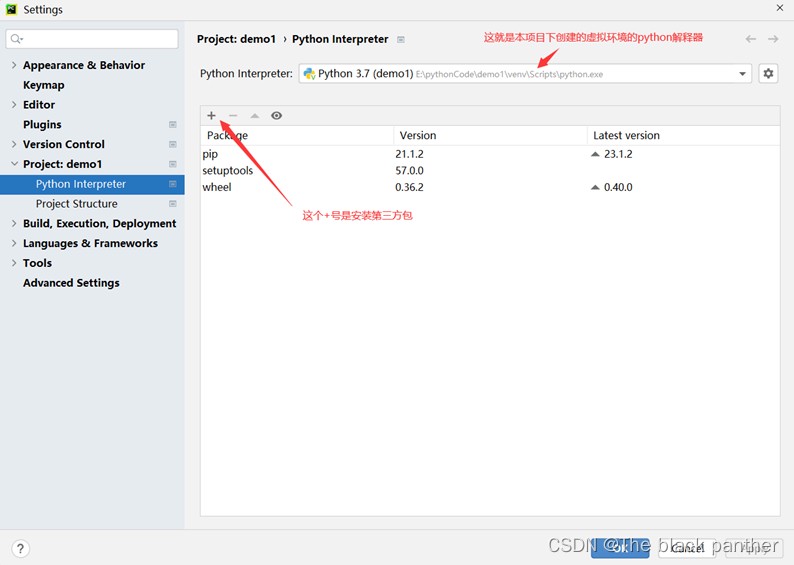
Task: Click the forward navigation arrow
Action: (773, 39)
